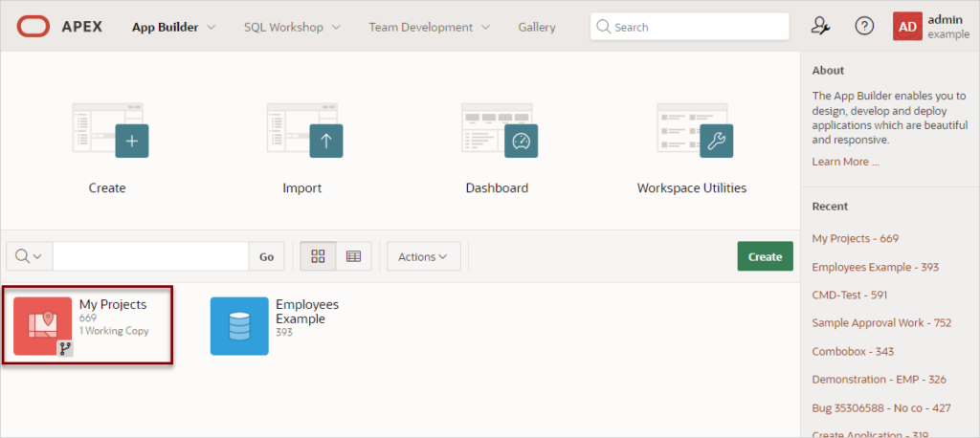Open Team Development menu
Viewport: 980px width, 438px height.
coord(430,28)
